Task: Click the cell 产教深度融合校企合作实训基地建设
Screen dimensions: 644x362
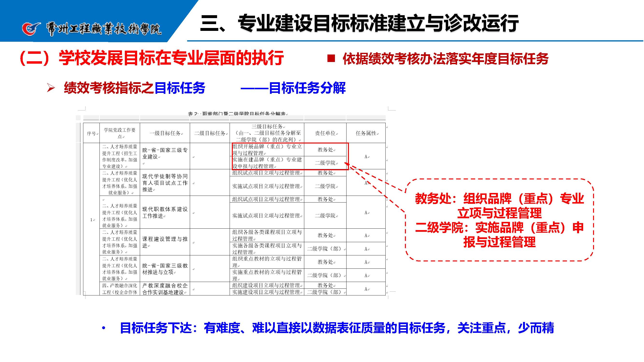Action: (165, 289)
